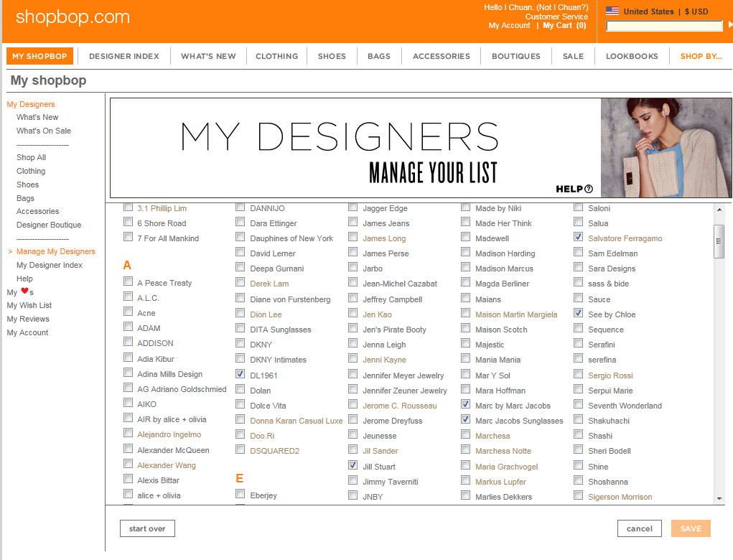
Task: Open the SHOES menu
Action: point(332,56)
